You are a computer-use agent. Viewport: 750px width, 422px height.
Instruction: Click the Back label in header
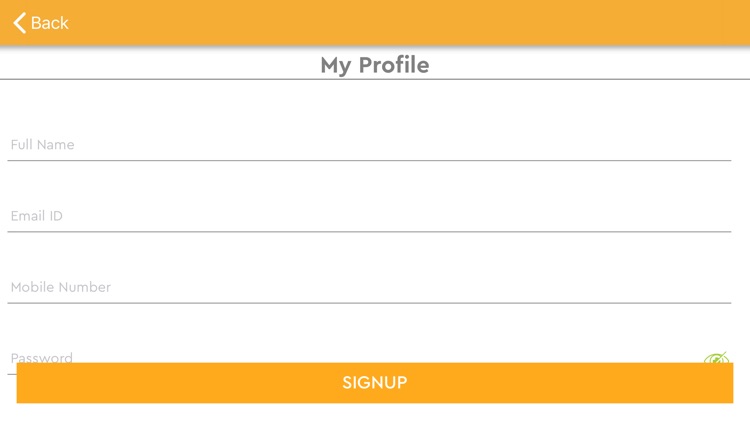coord(50,23)
